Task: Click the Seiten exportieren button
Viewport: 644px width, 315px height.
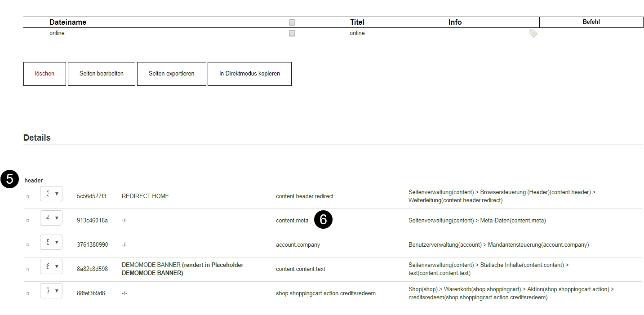Action: [x=172, y=74]
